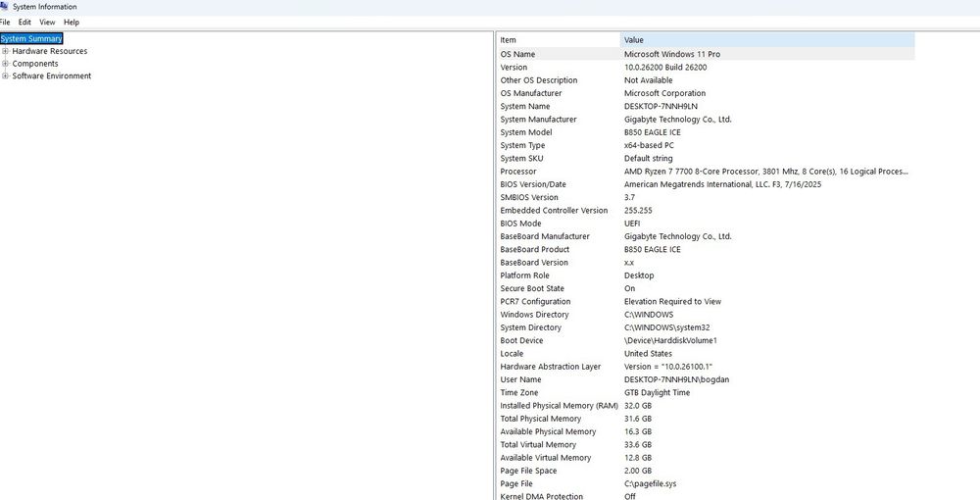Click the American Megatrends BIOS value

pyautogui.click(x=722, y=184)
